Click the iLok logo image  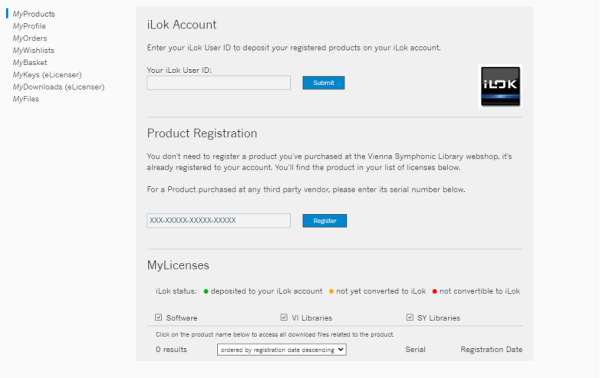click(500, 86)
